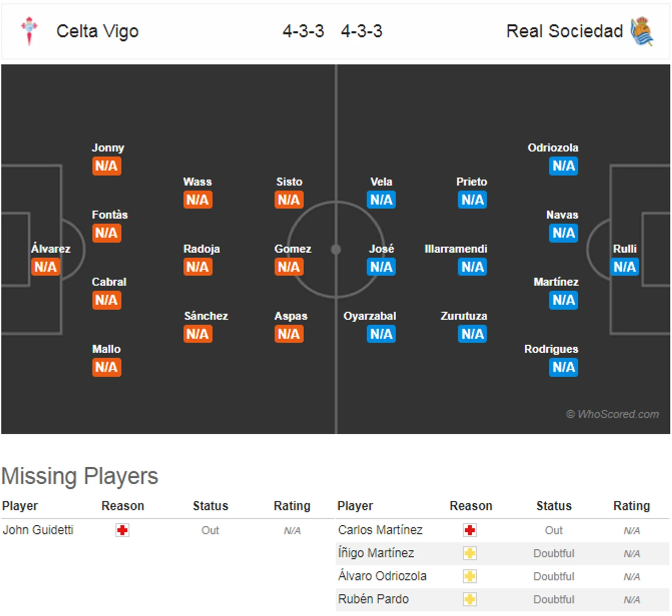Select Carlos Martínez in missing players

point(380,530)
